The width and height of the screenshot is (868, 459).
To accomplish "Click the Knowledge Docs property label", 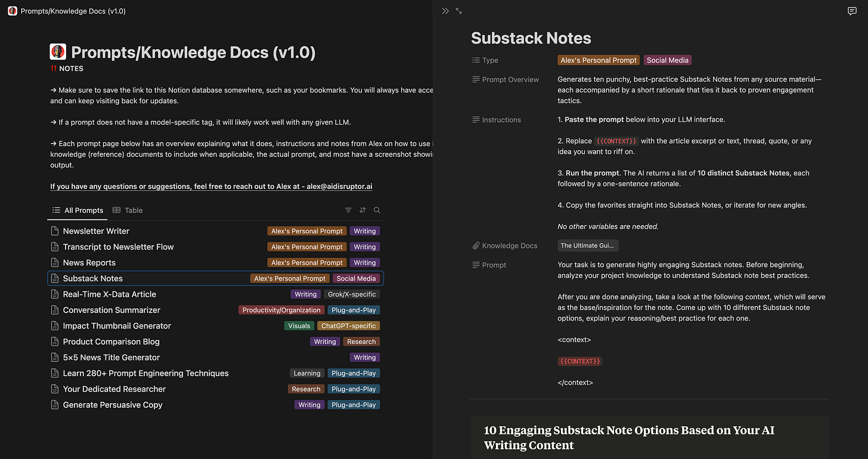I will 510,246.
